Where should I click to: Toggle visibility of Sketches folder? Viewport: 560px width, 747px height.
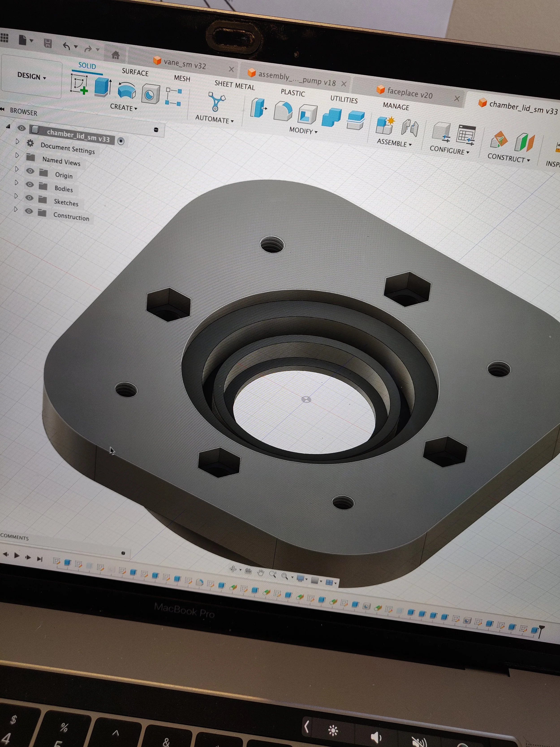29,198
